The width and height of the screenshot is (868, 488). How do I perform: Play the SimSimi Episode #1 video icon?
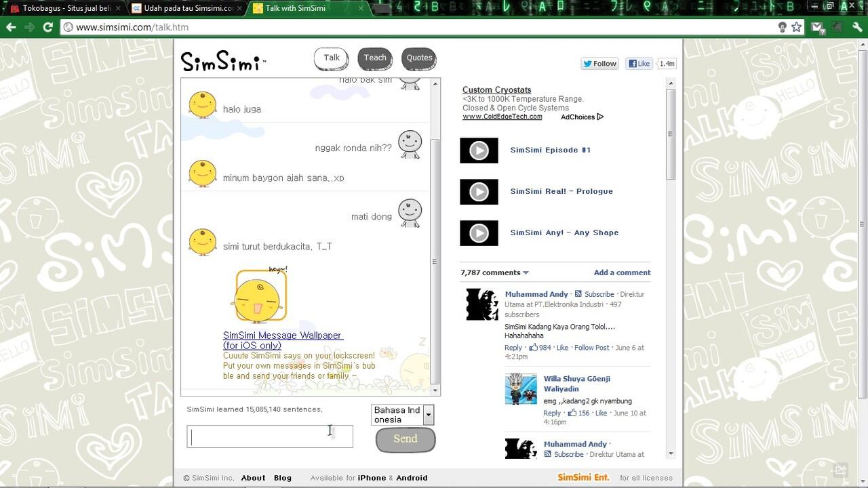point(479,150)
